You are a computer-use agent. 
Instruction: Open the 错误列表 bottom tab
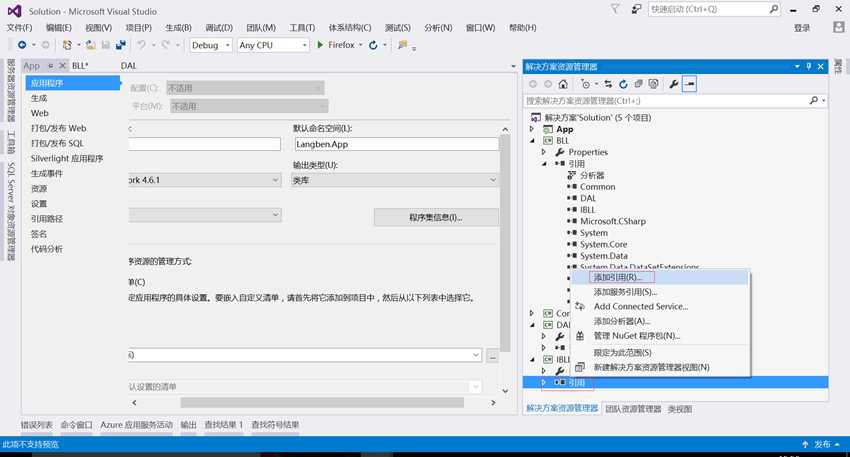[x=37, y=424]
